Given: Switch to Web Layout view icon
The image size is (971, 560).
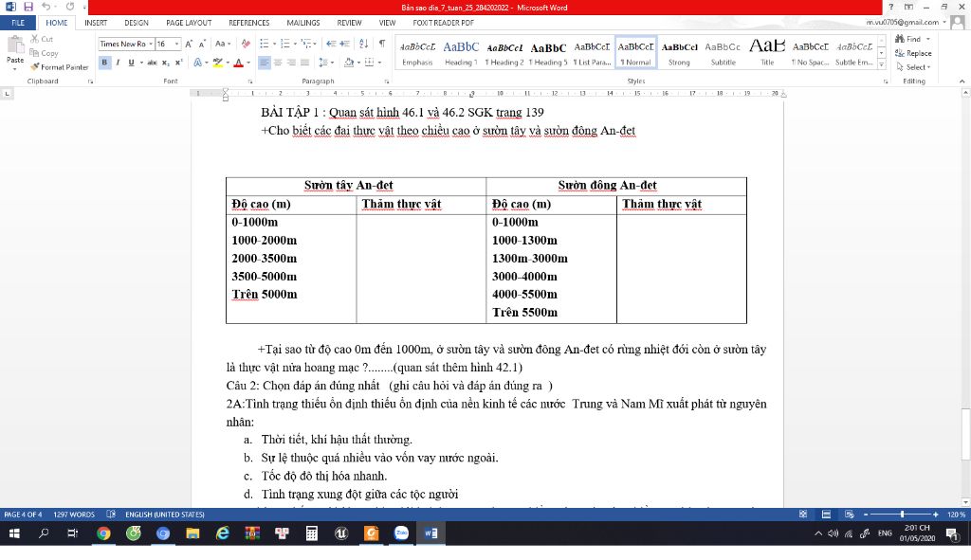Looking at the screenshot, I should tap(849, 515).
